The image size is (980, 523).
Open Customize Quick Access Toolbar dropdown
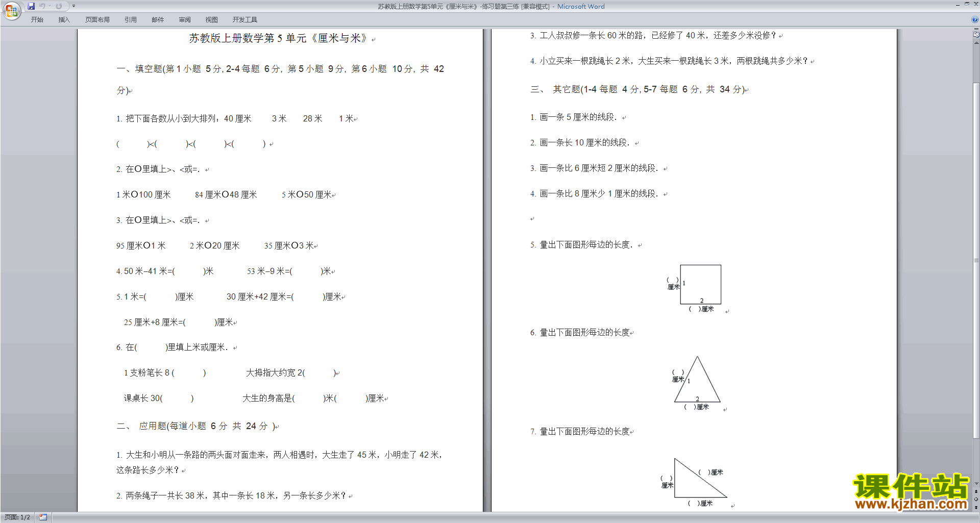(73, 6)
